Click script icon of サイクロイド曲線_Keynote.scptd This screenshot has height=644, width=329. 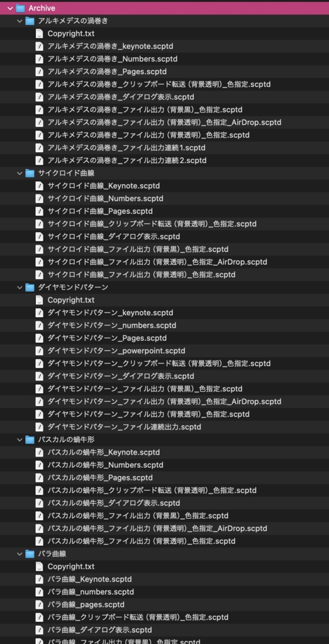pos(40,186)
